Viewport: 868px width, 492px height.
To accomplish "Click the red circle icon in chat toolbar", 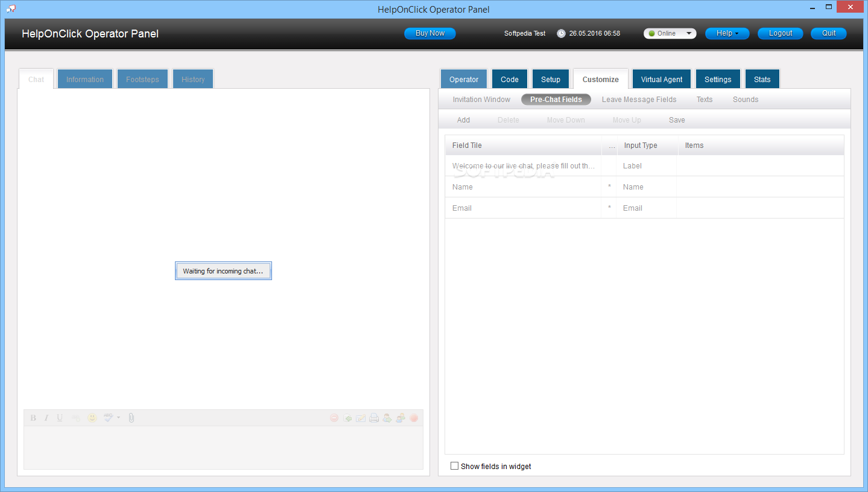I will click(x=414, y=418).
